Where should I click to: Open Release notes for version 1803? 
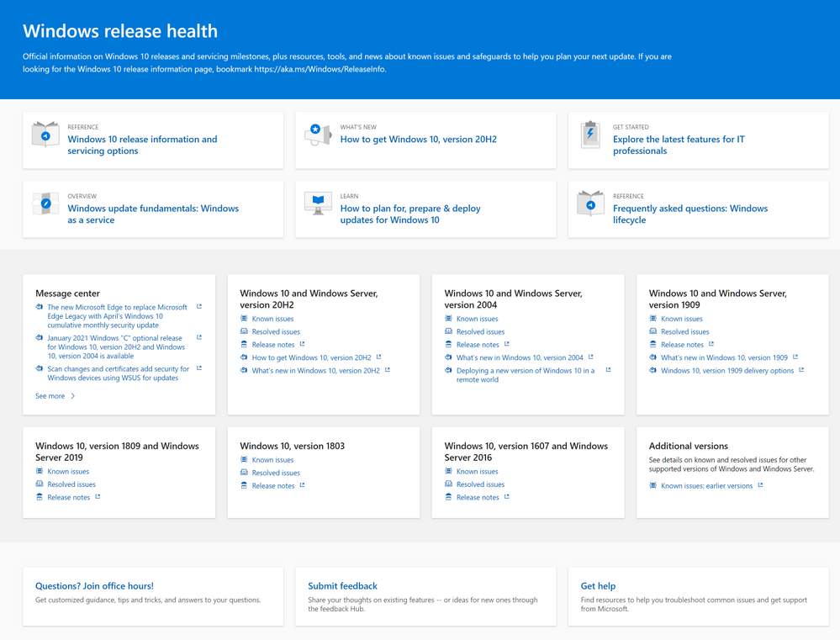coord(273,485)
